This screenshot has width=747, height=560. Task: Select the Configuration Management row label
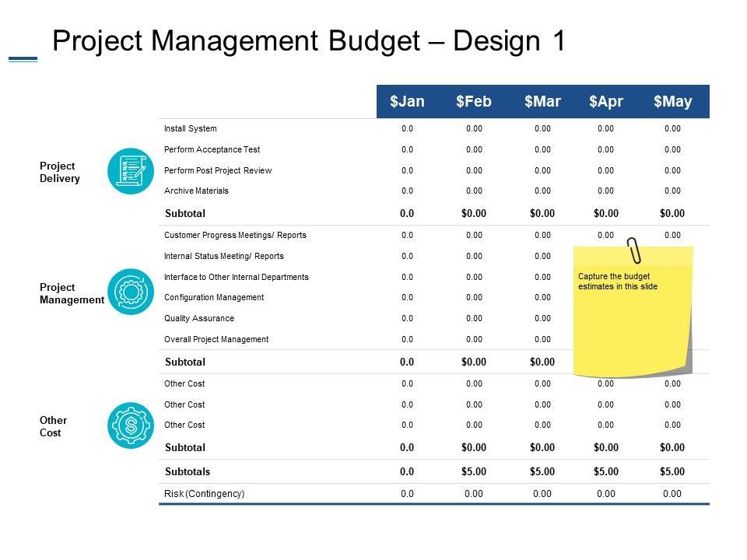[214, 297]
